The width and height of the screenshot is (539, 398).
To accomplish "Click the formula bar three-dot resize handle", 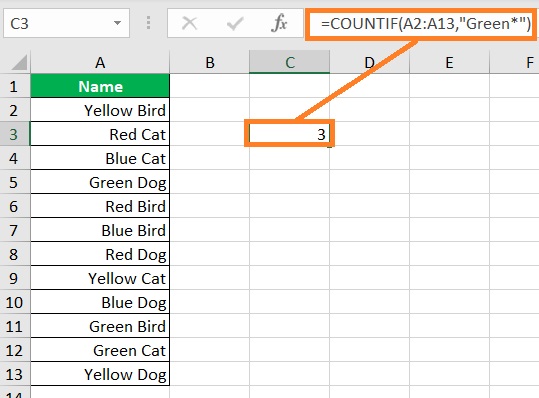I will pyautogui.click(x=148, y=23).
